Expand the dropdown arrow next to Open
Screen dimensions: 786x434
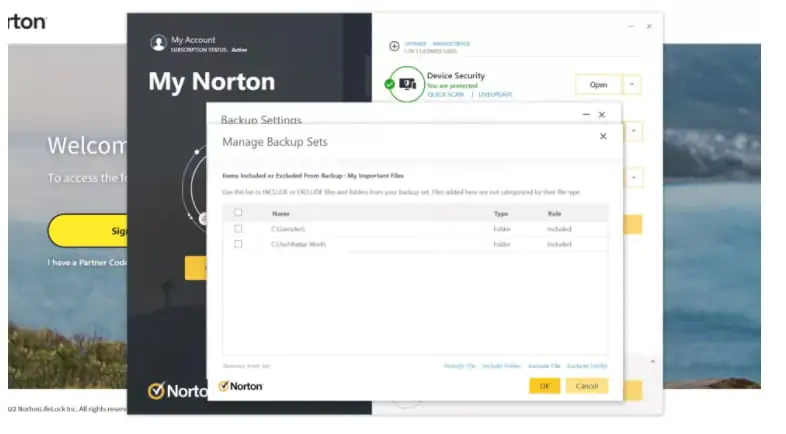[x=632, y=84]
